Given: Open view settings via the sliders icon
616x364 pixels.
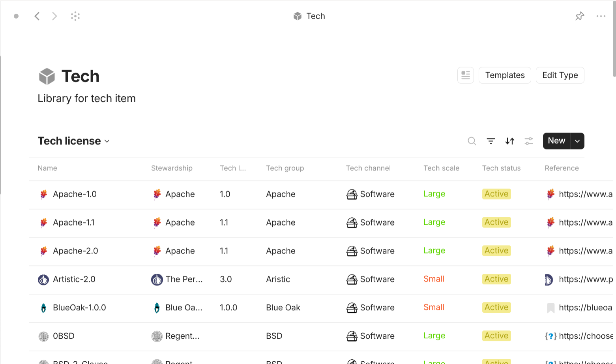Looking at the screenshot, I should click(528, 141).
